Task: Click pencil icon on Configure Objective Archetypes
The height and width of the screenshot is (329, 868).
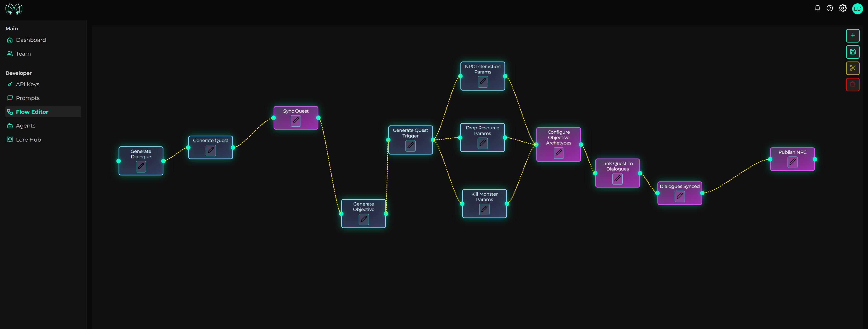Action: click(559, 153)
